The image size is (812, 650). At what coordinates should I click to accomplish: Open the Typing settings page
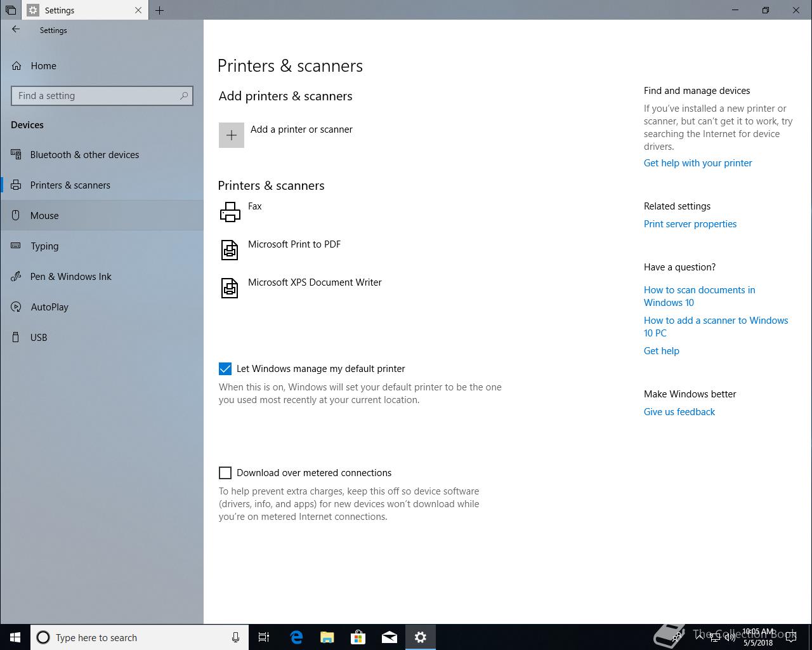click(101, 246)
